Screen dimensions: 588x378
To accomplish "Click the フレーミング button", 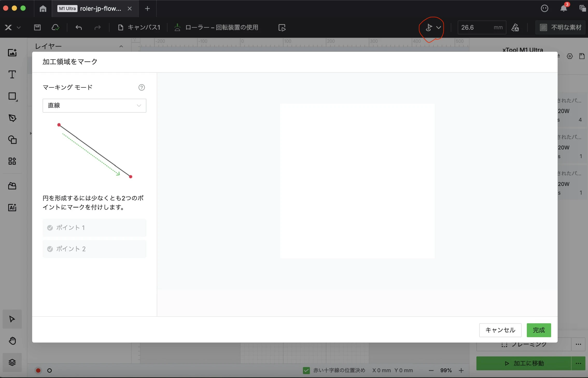I will click(x=524, y=345).
